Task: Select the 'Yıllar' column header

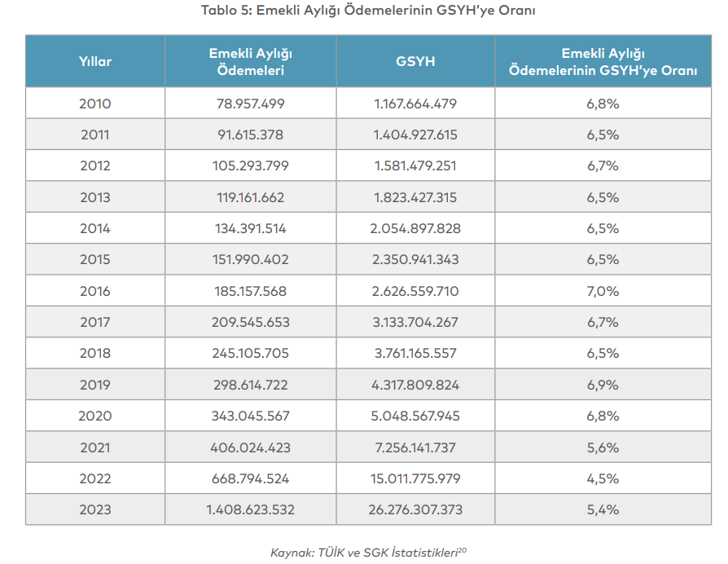Action: coord(95,61)
